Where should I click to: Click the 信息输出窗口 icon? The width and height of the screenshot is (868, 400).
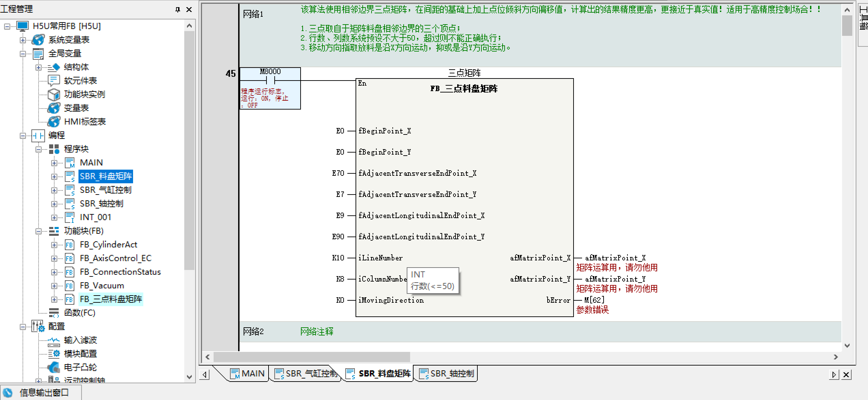click(8, 393)
